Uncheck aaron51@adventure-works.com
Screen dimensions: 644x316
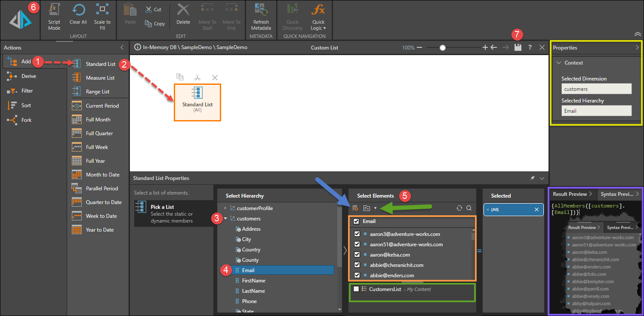tap(357, 245)
